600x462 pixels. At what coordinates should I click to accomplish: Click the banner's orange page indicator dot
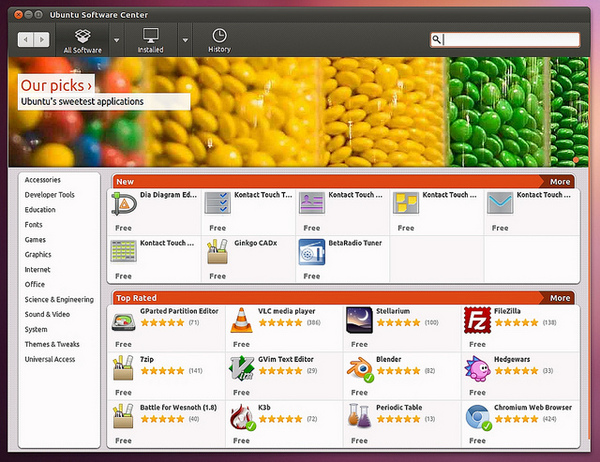coord(576,160)
